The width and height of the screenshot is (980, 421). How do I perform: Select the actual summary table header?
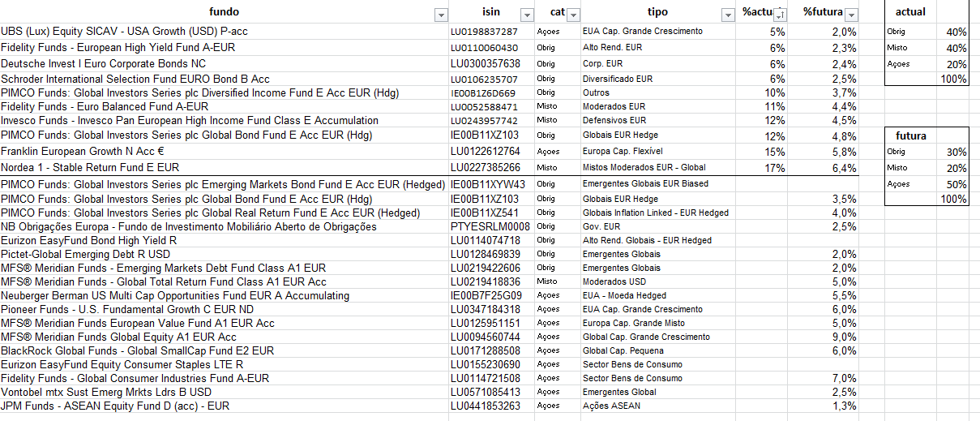(x=910, y=12)
